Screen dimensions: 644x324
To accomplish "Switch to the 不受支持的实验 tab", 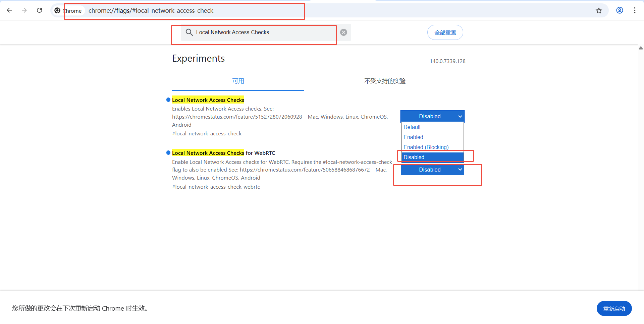I will [385, 81].
